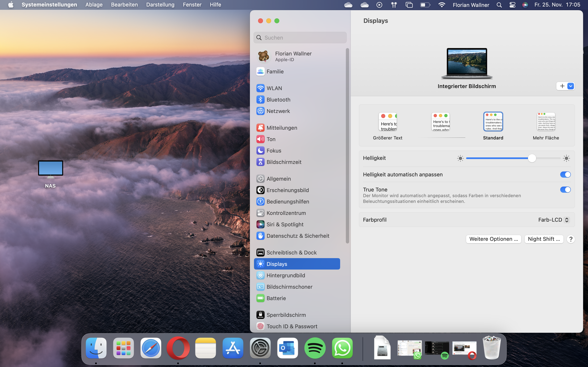Open Weitere Optionen dialog
Screen dimensions: 588x367
[493, 239]
